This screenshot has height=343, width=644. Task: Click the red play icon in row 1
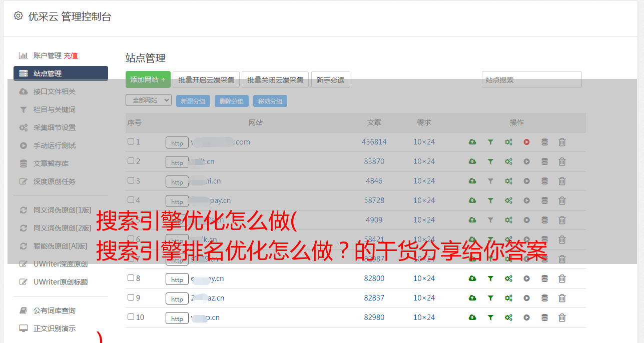tap(526, 142)
